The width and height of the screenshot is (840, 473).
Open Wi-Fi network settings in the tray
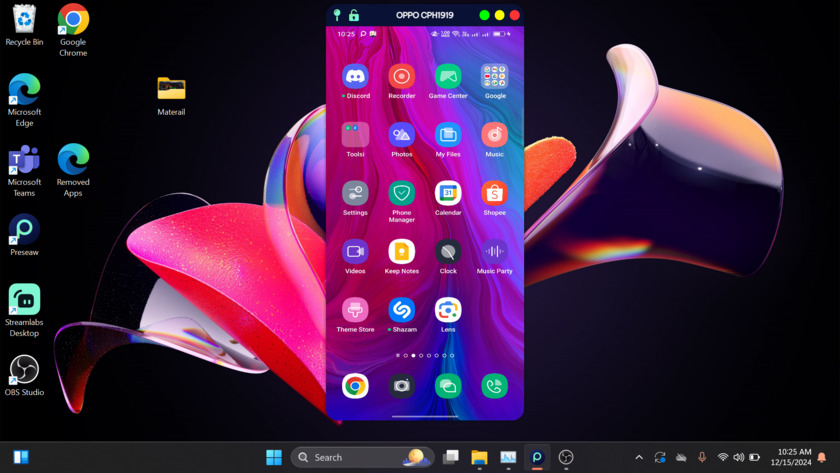[x=723, y=457]
